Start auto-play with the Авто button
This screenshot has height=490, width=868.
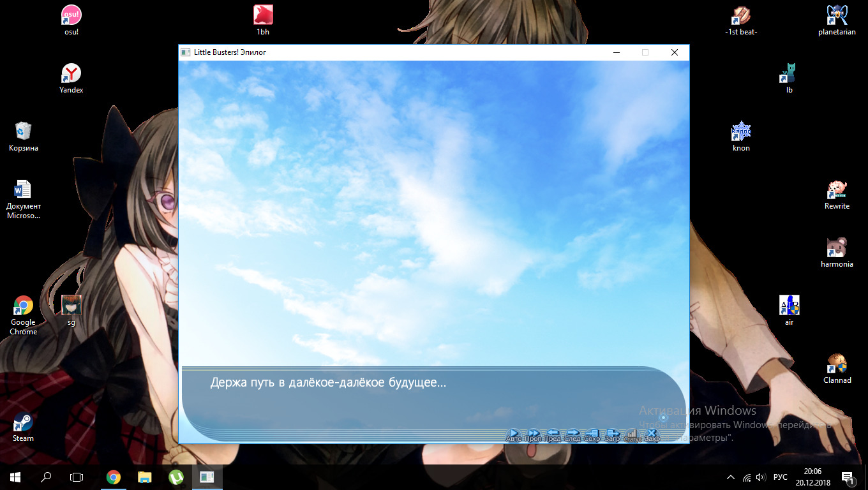click(514, 435)
